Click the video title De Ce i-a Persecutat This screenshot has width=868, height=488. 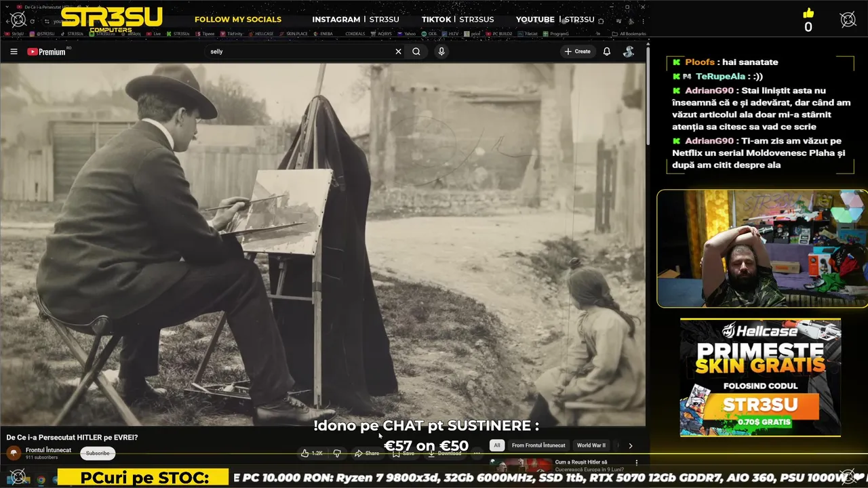tap(72, 437)
